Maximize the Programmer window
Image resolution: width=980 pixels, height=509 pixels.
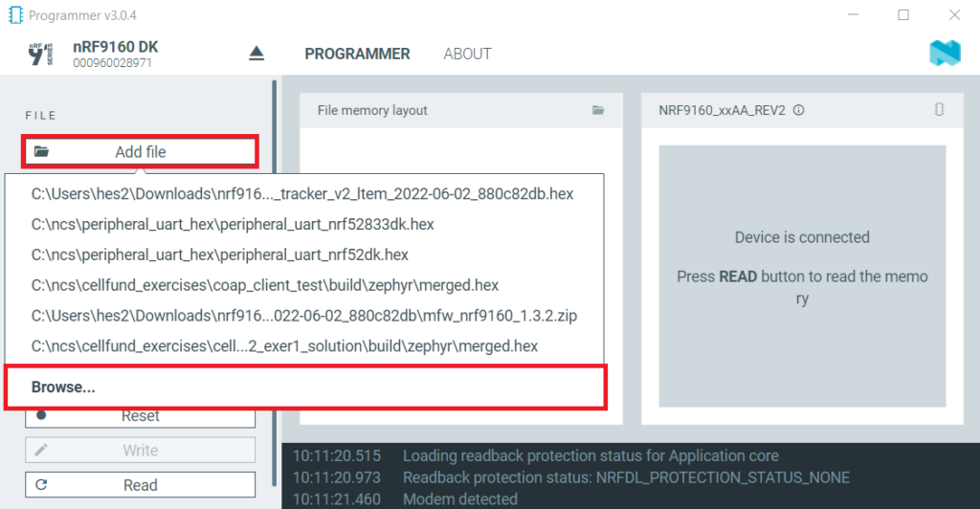point(903,14)
